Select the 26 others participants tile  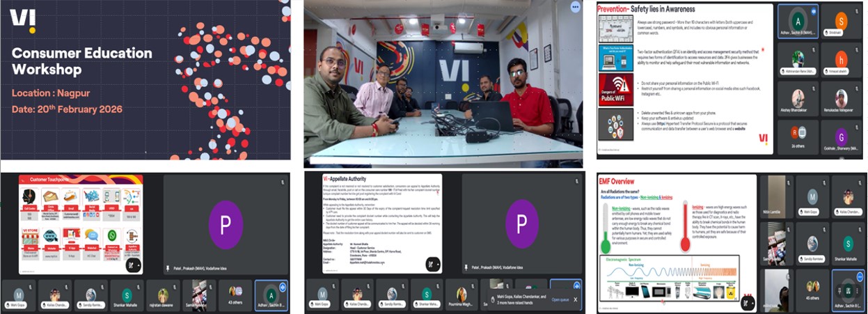(x=798, y=135)
